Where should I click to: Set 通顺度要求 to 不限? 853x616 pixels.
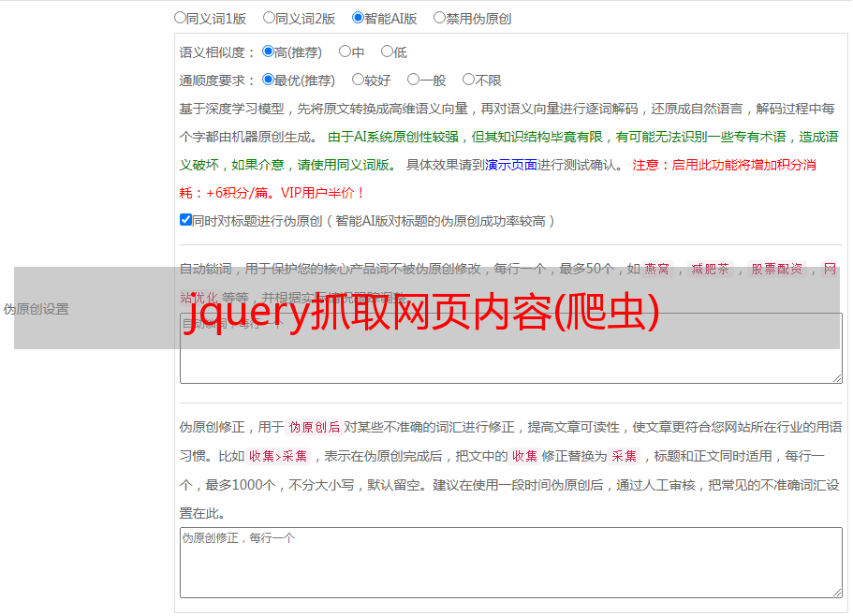(x=468, y=80)
